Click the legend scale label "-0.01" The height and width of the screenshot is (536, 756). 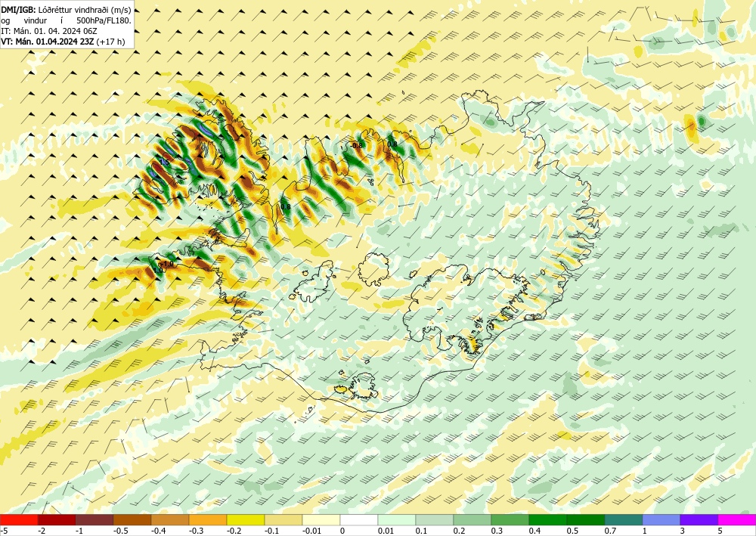point(311,531)
